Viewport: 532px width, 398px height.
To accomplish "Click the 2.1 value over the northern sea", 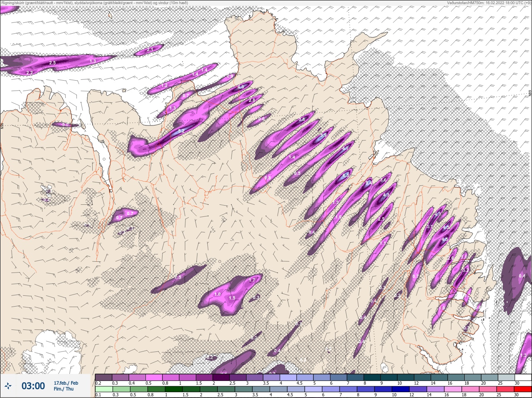I will (150, 49).
